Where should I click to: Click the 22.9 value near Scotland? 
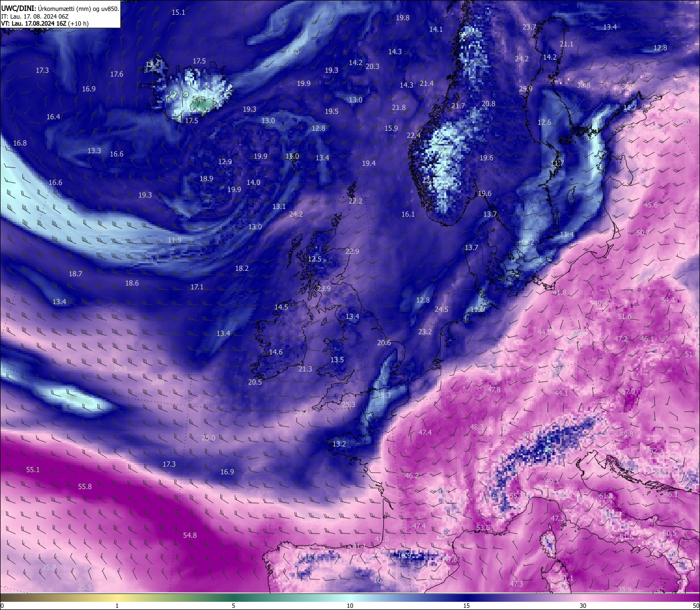352,251
